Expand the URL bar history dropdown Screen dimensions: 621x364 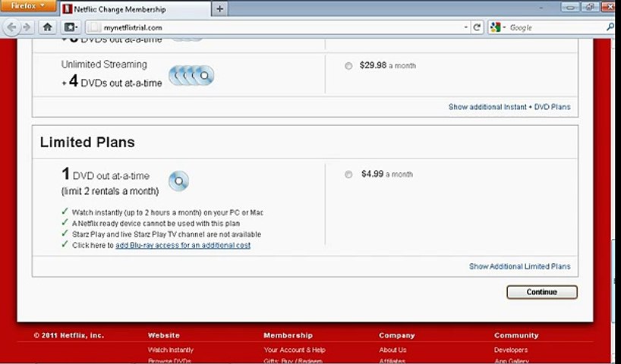tap(466, 27)
